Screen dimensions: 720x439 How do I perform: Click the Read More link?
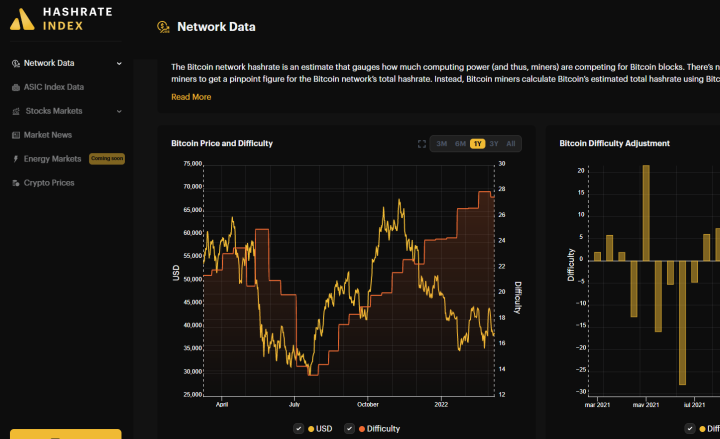pyautogui.click(x=191, y=97)
